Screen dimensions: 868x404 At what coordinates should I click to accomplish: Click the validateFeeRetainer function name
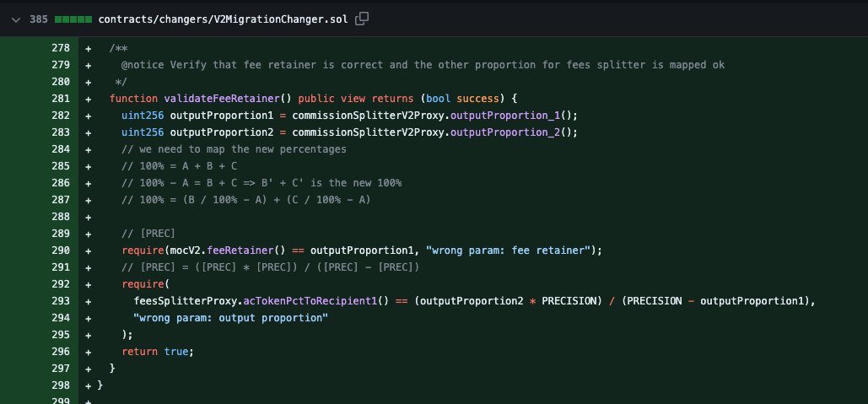222,99
